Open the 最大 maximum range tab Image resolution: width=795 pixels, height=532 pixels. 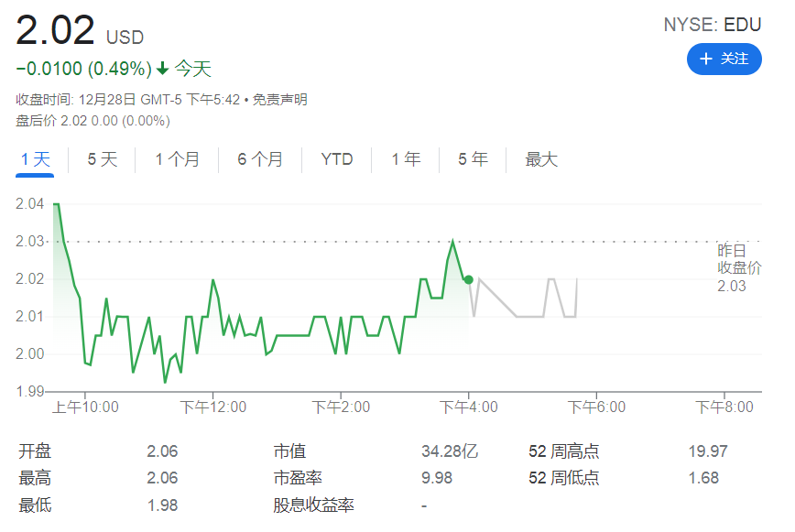coord(541,159)
